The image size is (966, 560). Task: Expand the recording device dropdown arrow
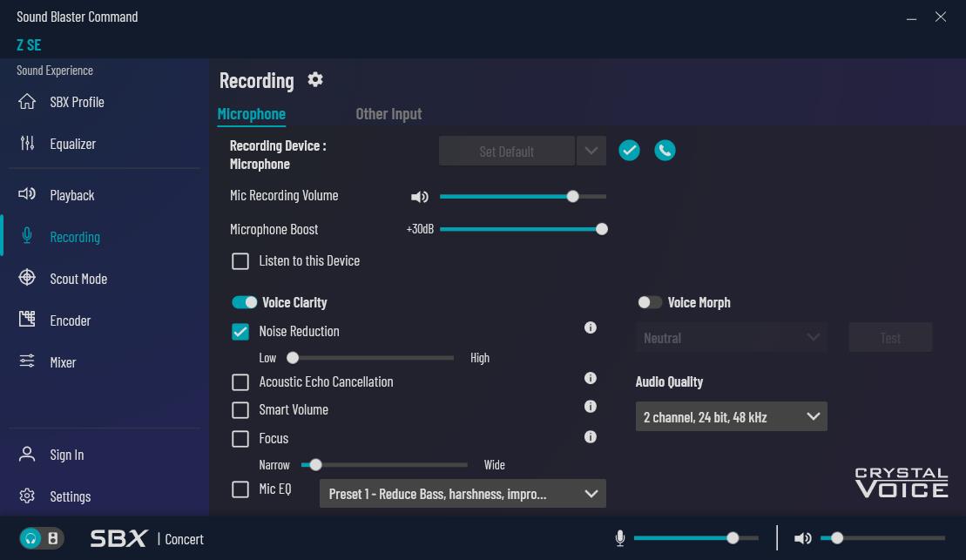591,151
